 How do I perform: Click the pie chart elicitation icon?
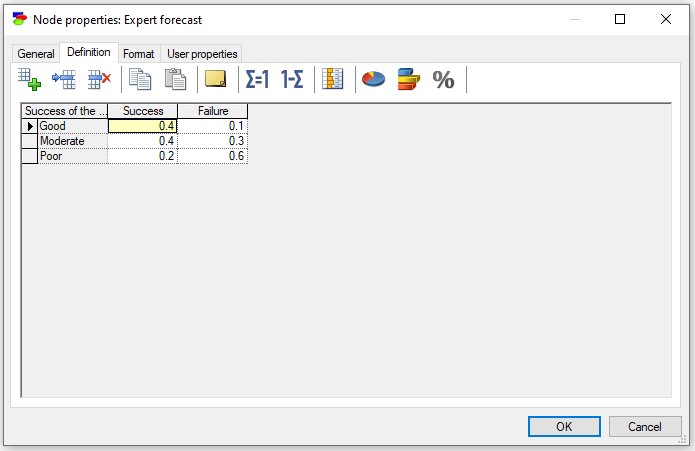(374, 80)
